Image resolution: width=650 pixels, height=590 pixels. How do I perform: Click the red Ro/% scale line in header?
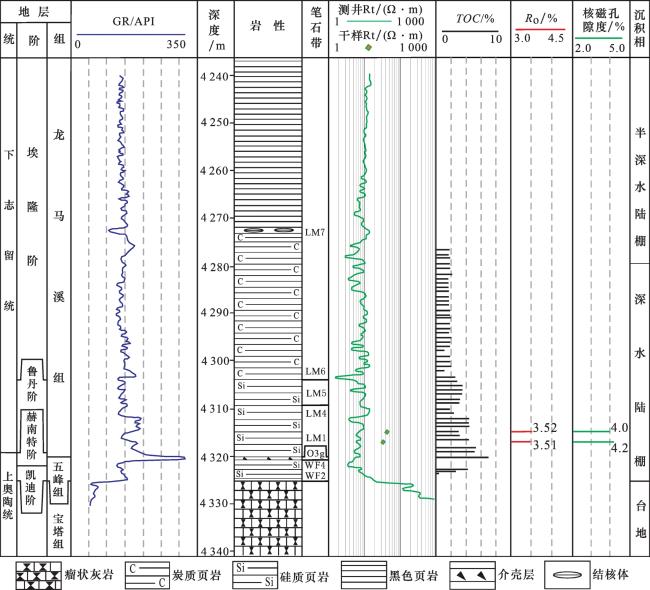[x=540, y=29]
